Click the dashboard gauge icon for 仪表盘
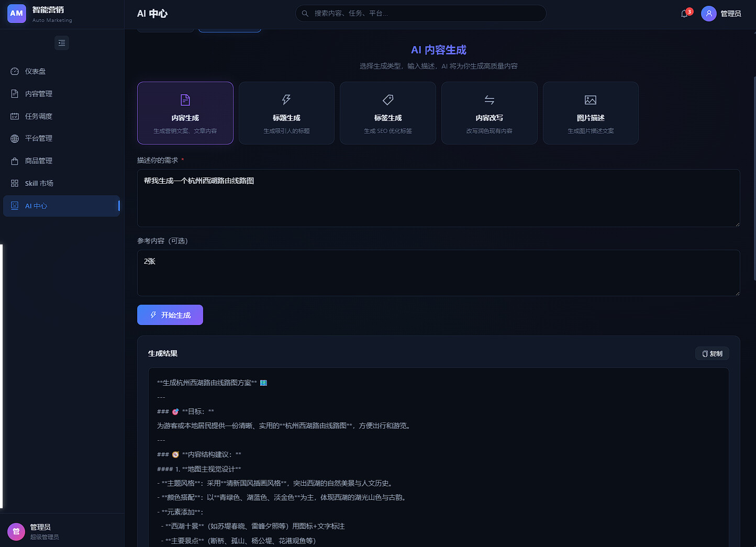The width and height of the screenshot is (756, 547). tap(15, 71)
